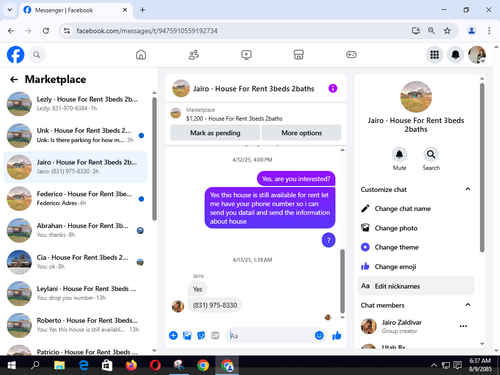500x375 pixels.
Task: Open the account profile picture menu
Action: pos(477,55)
